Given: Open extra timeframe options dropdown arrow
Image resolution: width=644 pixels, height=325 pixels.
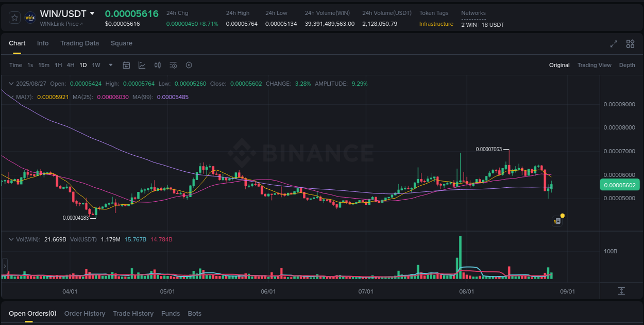Looking at the screenshot, I should 110,65.
